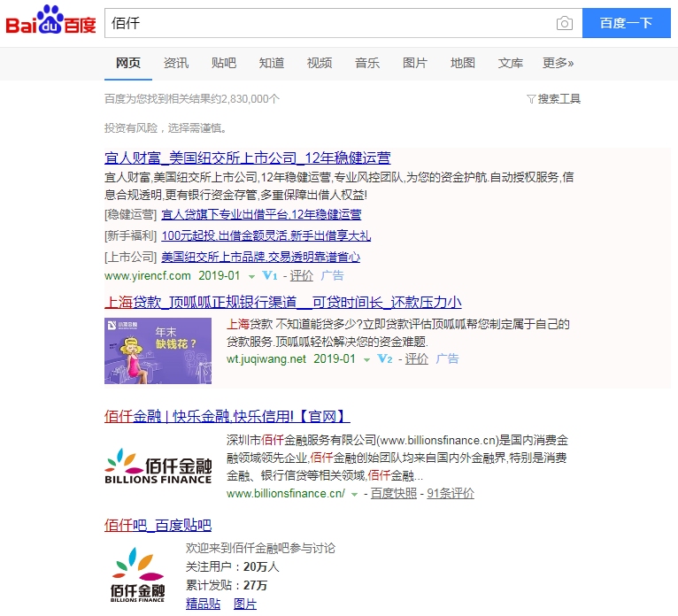Expand dropdown arrow next to www.billionsfinance.cn
The height and width of the screenshot is (616, 678).
(x=354, y=495)
